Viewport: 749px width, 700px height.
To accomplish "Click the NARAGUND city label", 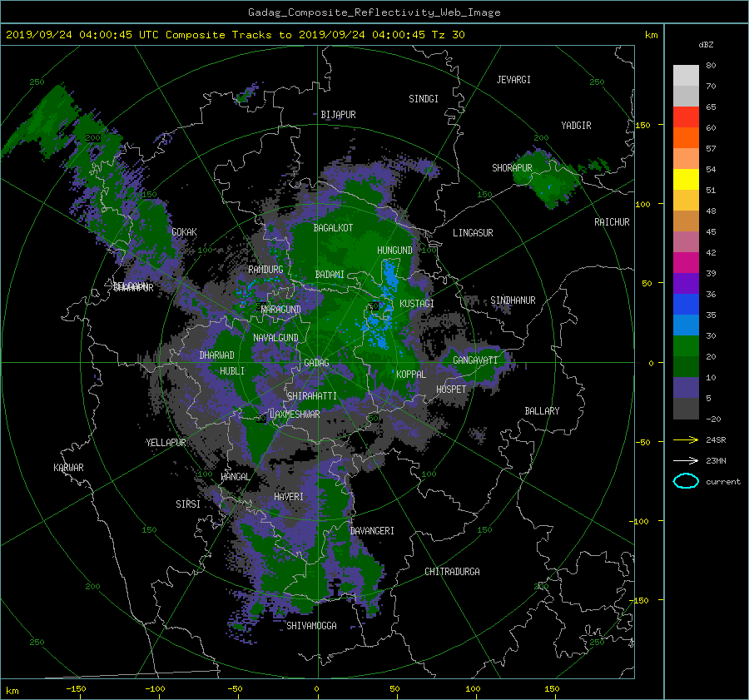I will coord(281,310).
